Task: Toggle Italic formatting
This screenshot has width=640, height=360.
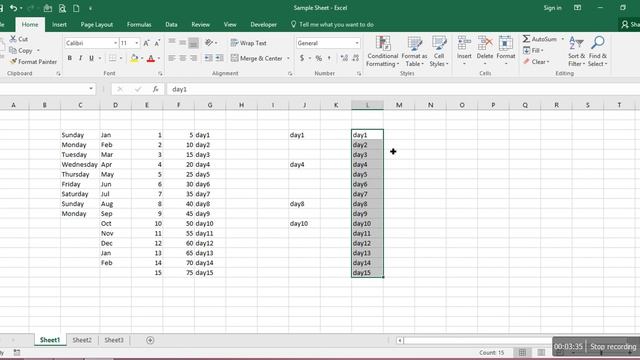Action: click(x=80, y=58)
